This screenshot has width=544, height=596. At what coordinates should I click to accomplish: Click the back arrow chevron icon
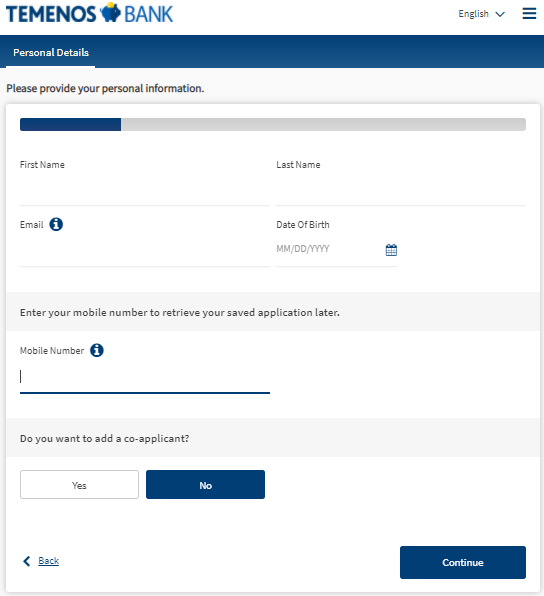pyautogui.click(x=27, y=561)
